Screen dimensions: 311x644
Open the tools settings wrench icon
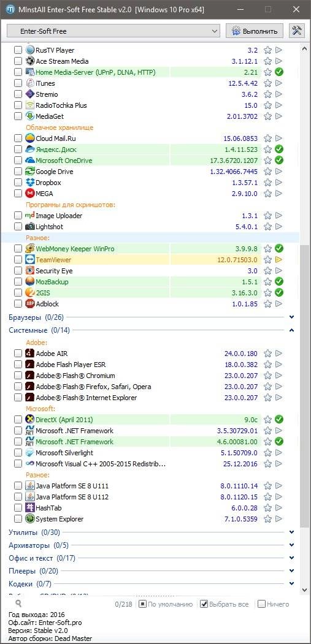pos(297,31)
